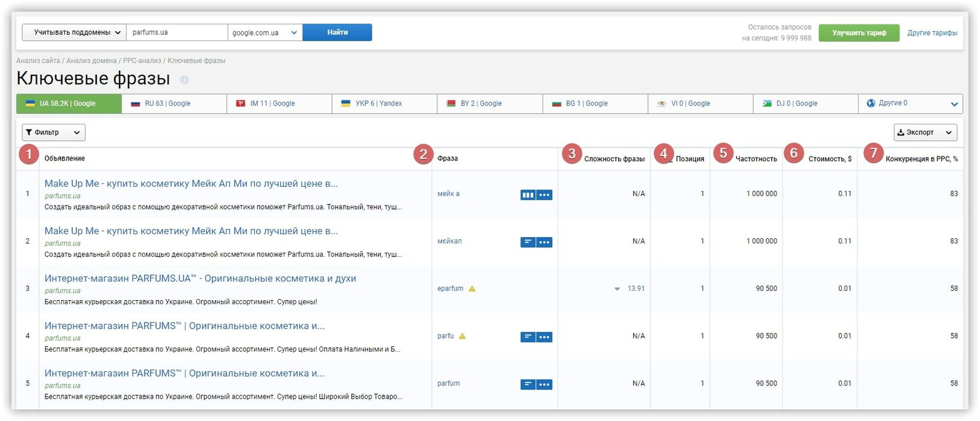Click gray down arrow beside 13.91 value
This screenshot has height=421, width=980.
point(617,289)
